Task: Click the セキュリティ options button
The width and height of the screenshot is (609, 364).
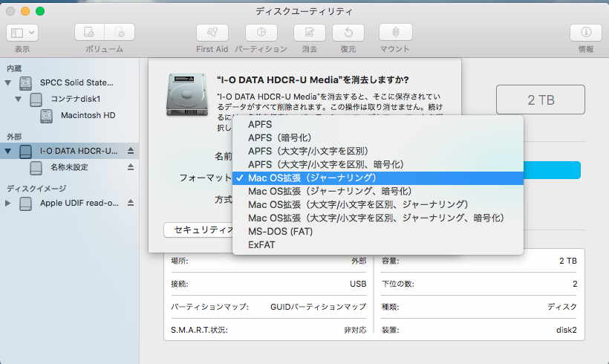Action: click(198, 230)
